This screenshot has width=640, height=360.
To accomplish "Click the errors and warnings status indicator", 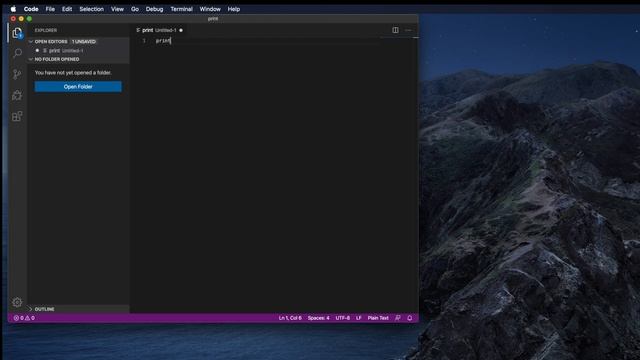I will (x=24, y=318).
